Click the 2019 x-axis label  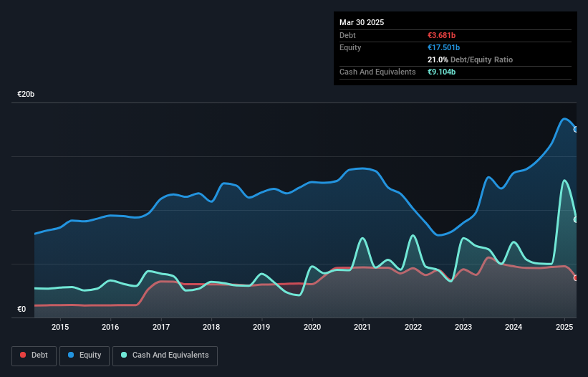(261, 327)
